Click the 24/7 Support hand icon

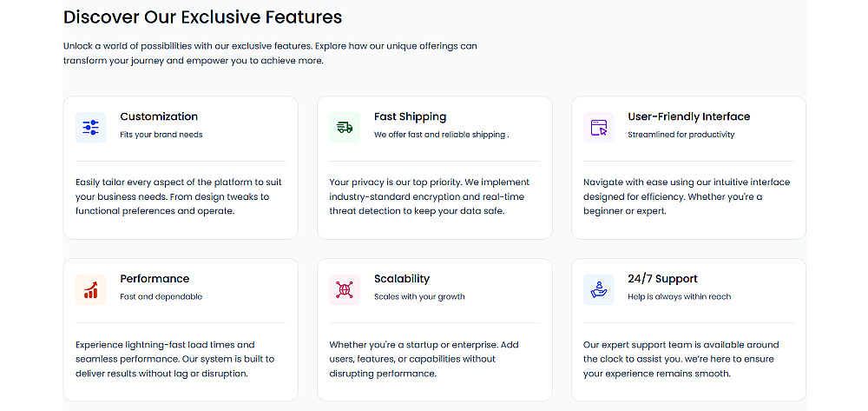599,289
